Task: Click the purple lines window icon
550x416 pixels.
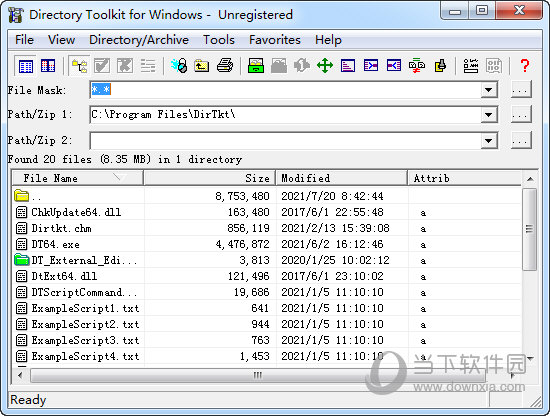Action: point(348,66)
